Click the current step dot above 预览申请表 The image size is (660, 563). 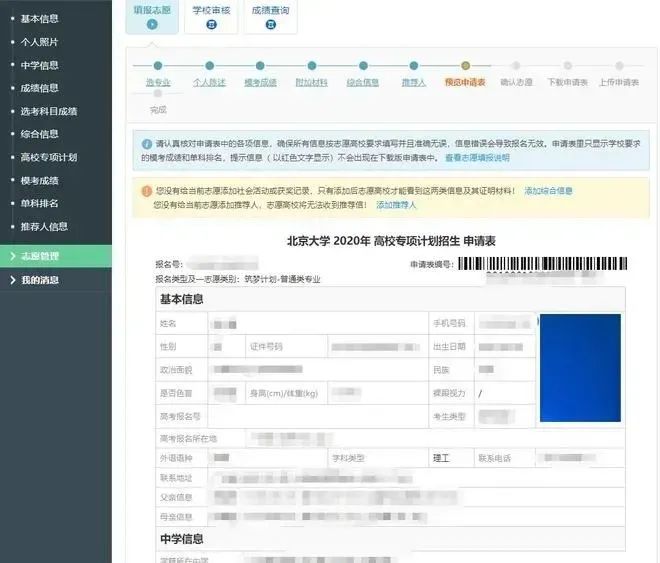pos(465,66)
